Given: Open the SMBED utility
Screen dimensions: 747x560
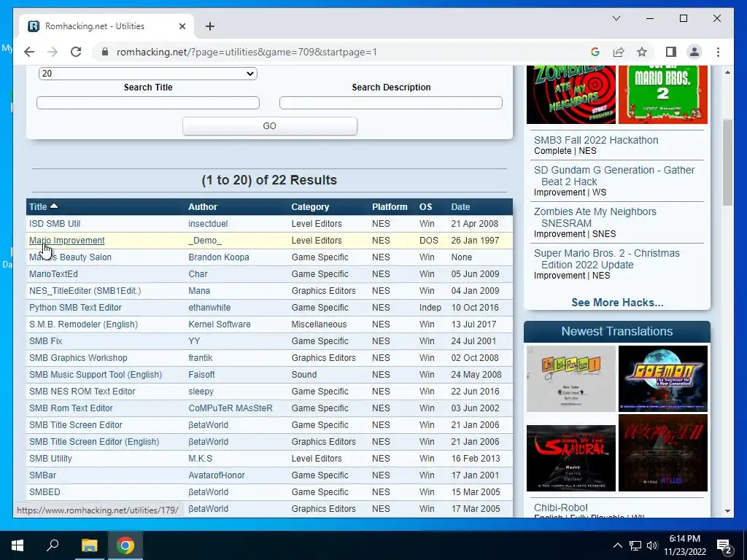Looking at the screenshot, I should coord(44,492).
